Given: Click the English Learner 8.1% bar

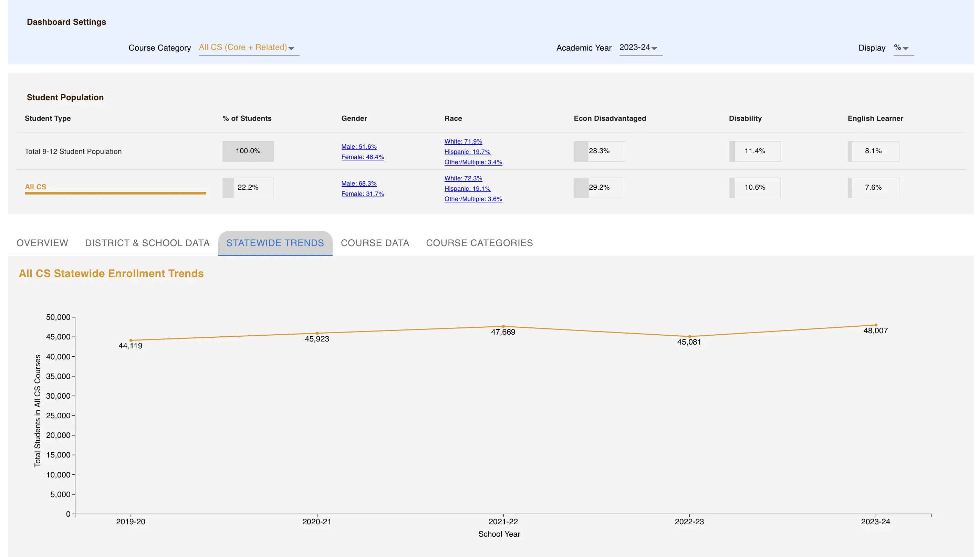Looking at the screenshot, I should [874, 151].
